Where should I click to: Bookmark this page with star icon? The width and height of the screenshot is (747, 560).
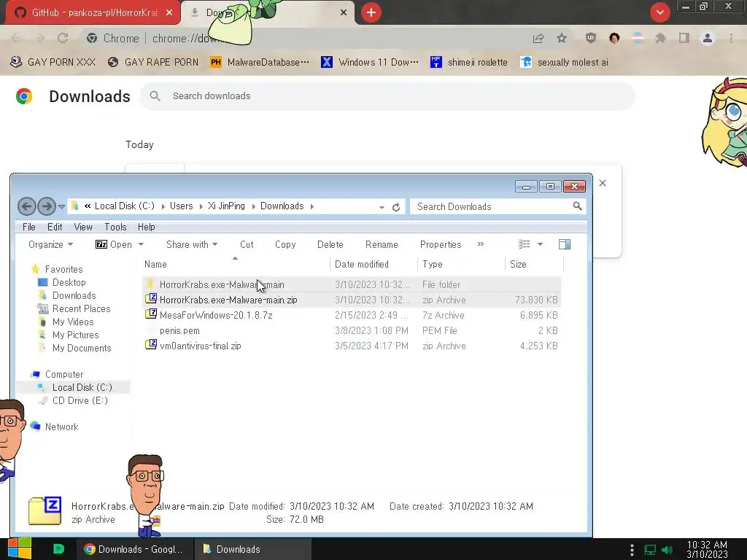[x=562, y=38]
